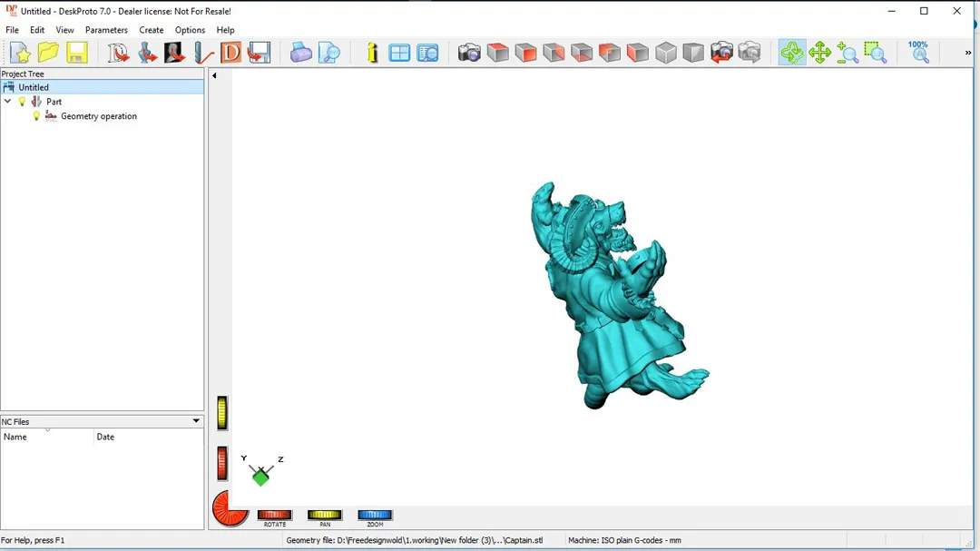
Task: Click the yellow Save project floppy icon
Action: coord(77,53)
